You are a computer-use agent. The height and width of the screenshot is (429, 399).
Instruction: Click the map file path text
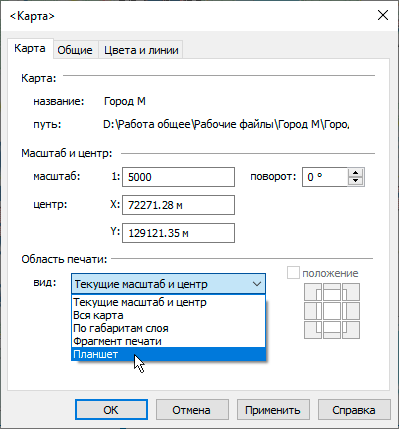[x=226, y=124]
